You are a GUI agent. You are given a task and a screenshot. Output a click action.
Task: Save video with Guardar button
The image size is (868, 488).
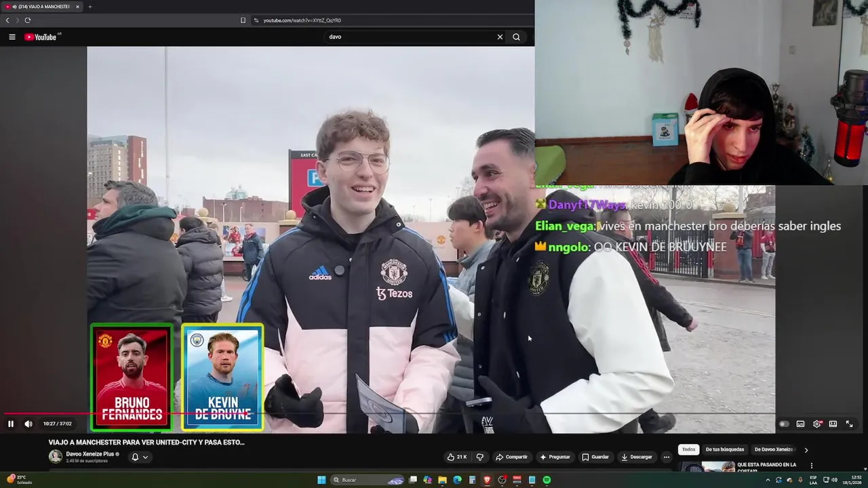tap(595, 457)
